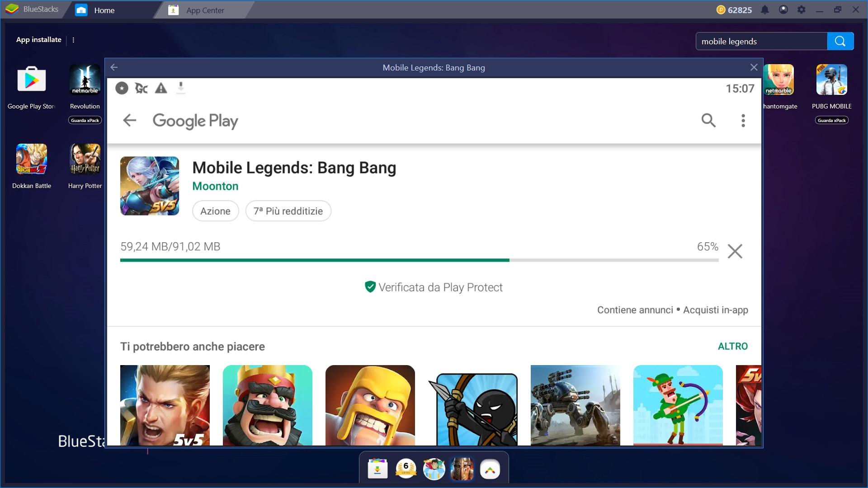Launch the Revolution netmarble game
Viewport: 868px width, 488px height.
point(85,80)
